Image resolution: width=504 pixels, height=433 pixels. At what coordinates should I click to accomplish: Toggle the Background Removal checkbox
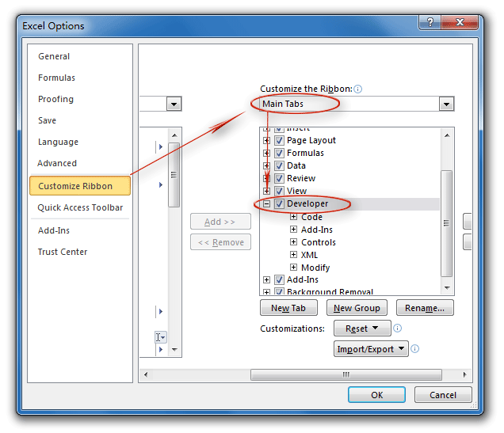279,291
